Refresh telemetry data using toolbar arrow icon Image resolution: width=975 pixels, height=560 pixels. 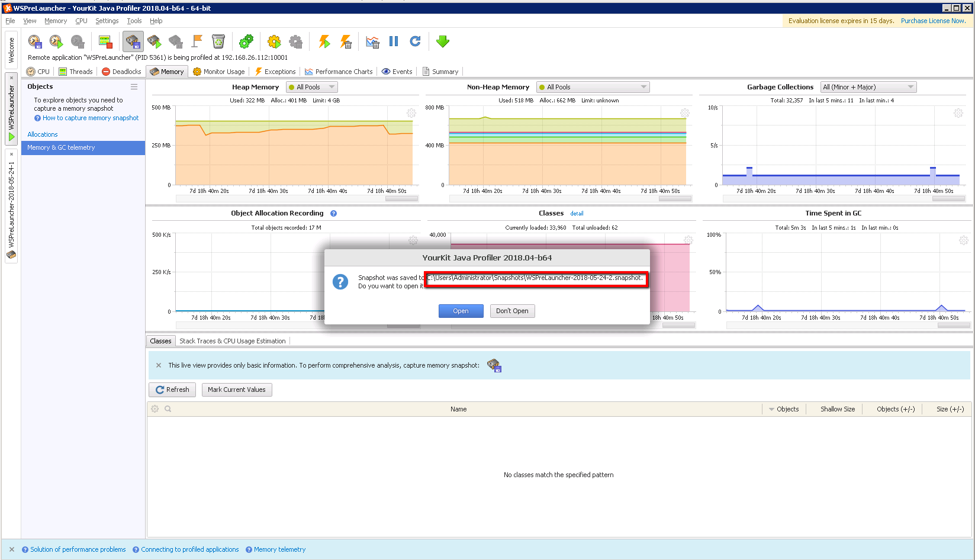415,41
